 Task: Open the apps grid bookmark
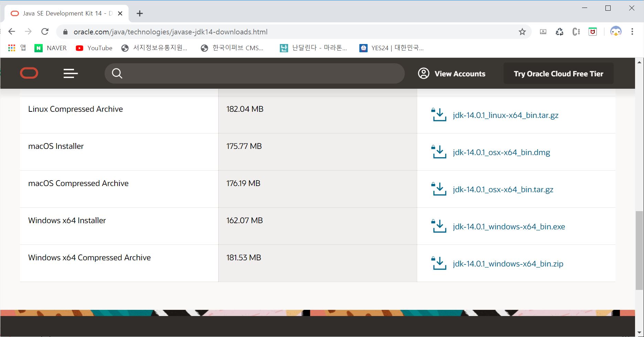(17, 48)
